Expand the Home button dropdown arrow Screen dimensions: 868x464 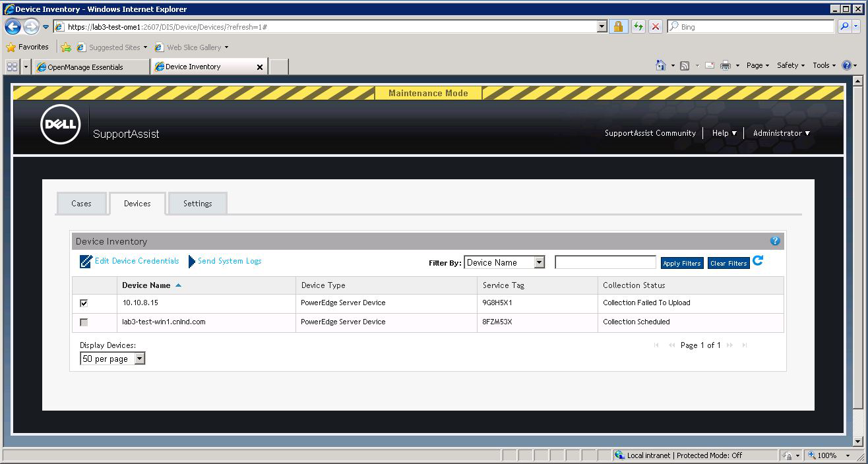coord(673,66)
